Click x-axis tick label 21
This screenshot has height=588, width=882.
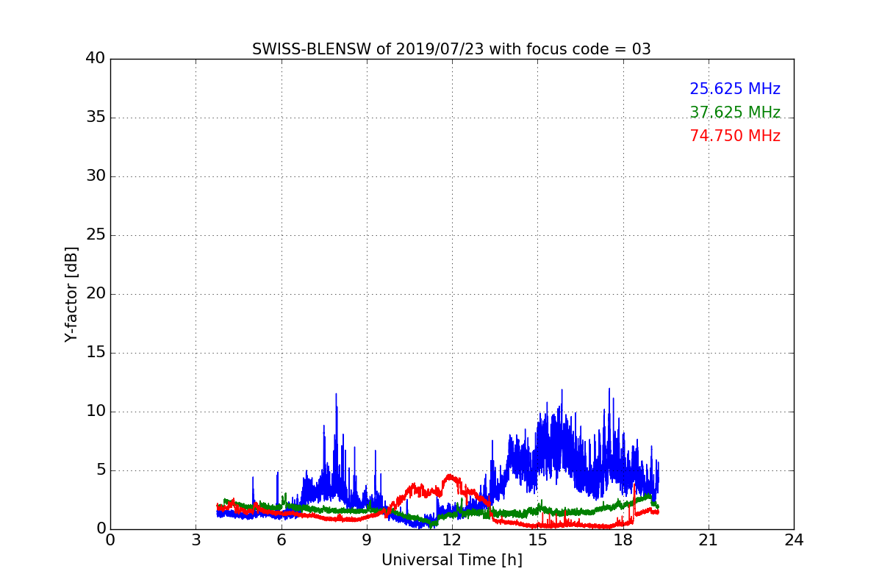[x=709, y=539]
